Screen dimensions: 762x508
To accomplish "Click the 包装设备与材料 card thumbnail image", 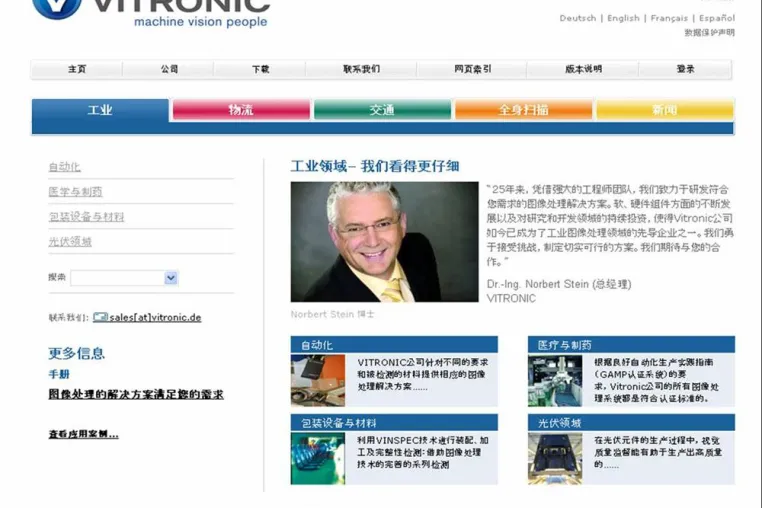I will 318,458.
